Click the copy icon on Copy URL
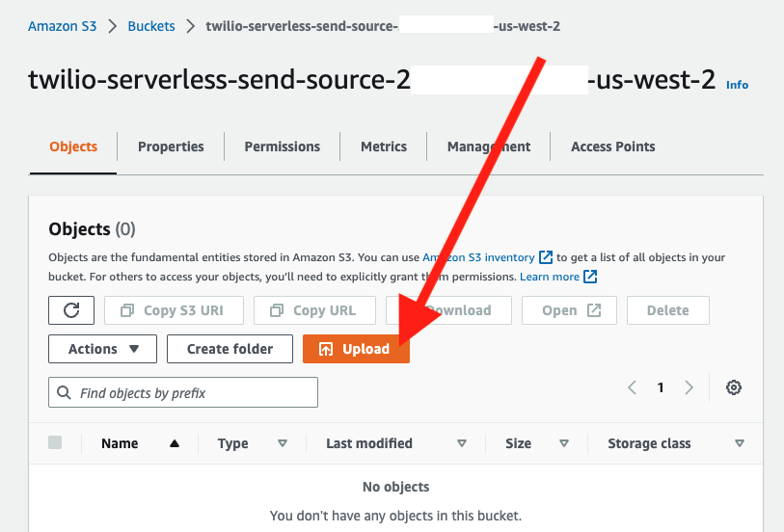 [277, 310]
